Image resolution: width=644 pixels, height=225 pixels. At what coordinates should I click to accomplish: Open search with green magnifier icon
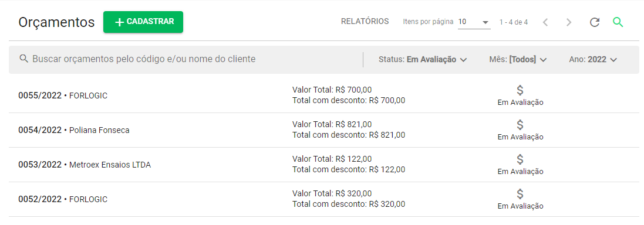click(x=618, y=22)
